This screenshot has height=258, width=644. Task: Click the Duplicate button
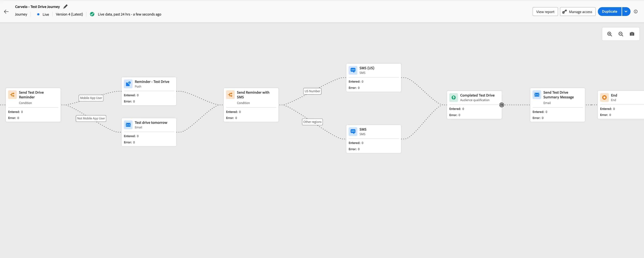point(609,11)
